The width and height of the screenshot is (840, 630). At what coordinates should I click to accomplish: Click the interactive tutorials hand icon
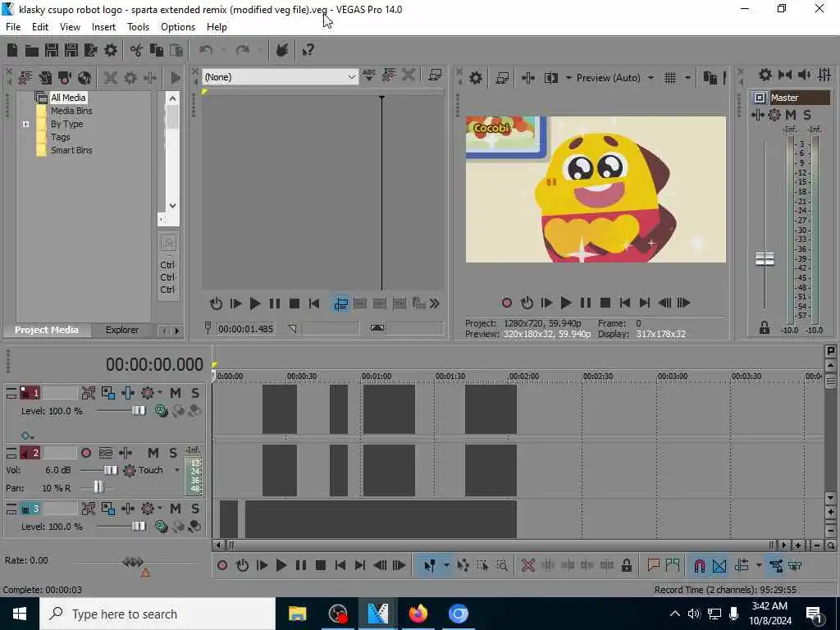coord(282,50)
